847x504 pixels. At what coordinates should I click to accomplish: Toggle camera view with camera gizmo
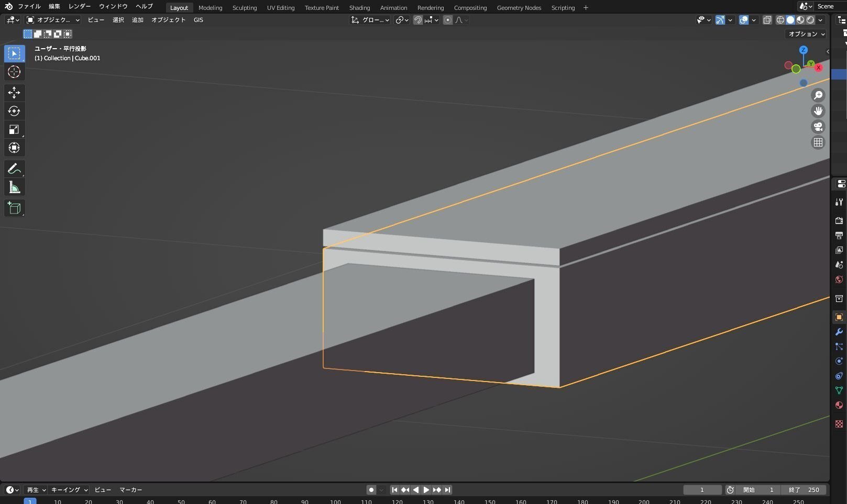tap(818, 127)
